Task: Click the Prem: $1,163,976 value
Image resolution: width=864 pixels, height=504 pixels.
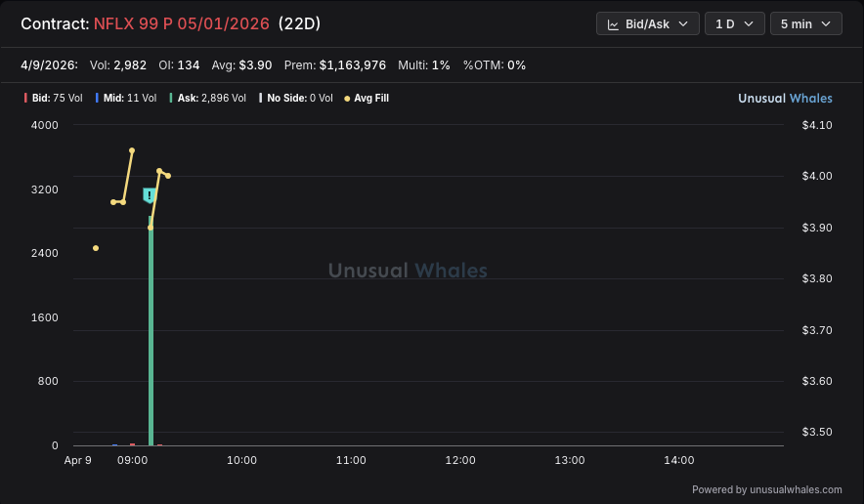Action: click(x=334, y=65)
